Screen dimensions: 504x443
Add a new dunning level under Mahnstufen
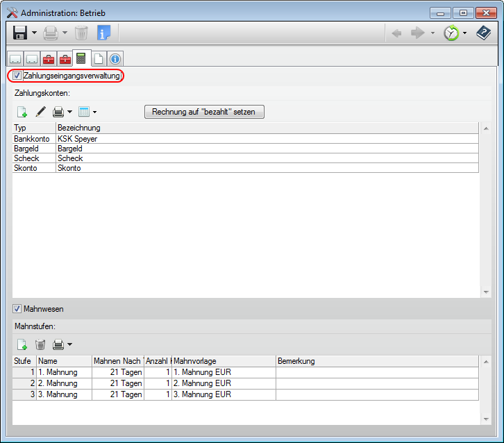pos(22,344)
